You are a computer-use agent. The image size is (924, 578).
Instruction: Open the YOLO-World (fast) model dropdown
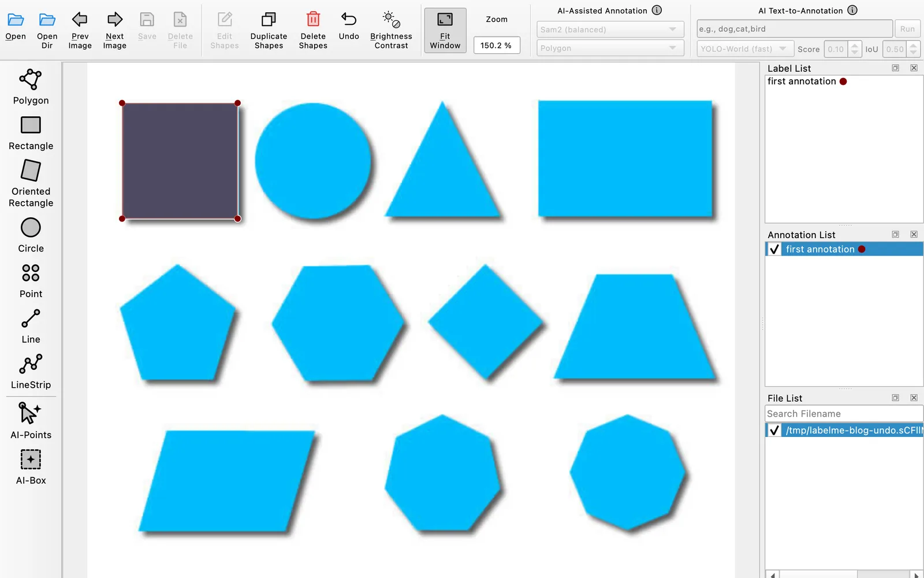point(745,49)
